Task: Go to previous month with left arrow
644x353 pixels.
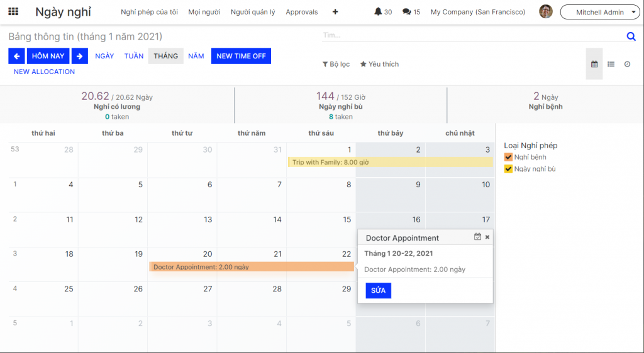Action: (x=16, y=56)
